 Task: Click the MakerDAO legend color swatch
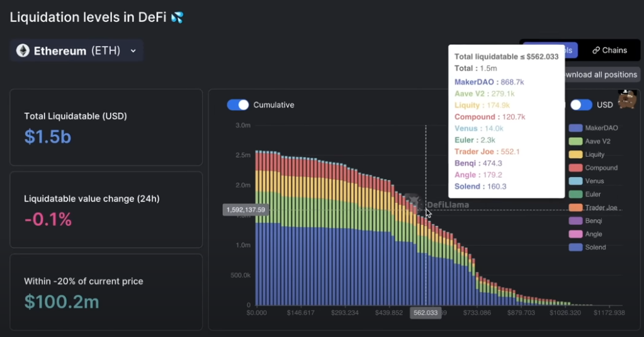(x=575, y=128)
